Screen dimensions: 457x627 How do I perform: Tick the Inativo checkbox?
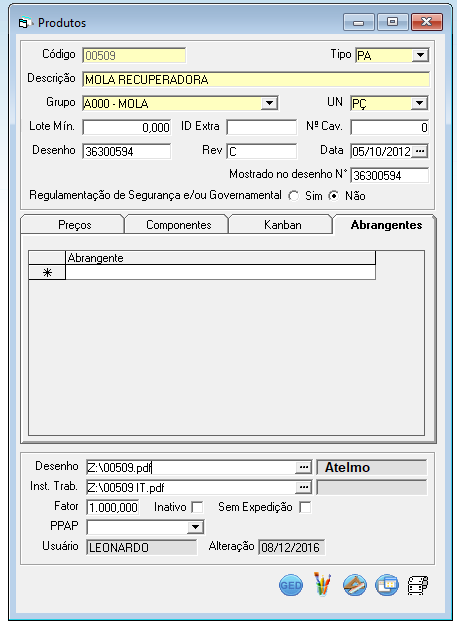(x=197, y=507)
